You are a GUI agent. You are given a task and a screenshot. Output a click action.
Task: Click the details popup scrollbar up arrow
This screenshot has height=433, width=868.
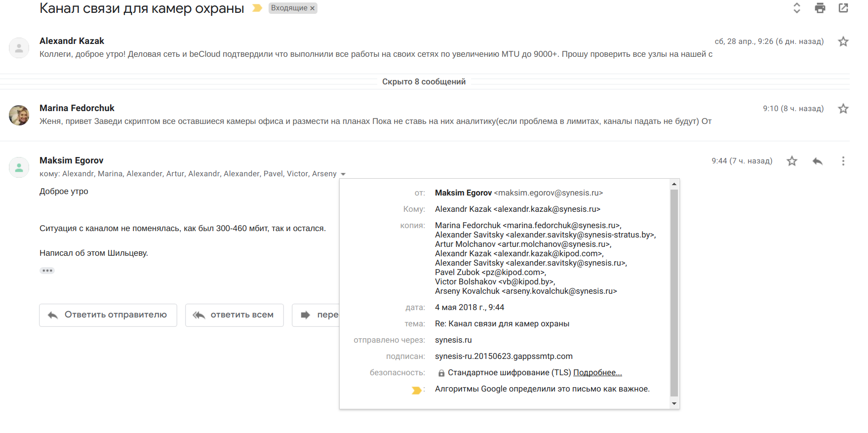(x=674, y=184)
